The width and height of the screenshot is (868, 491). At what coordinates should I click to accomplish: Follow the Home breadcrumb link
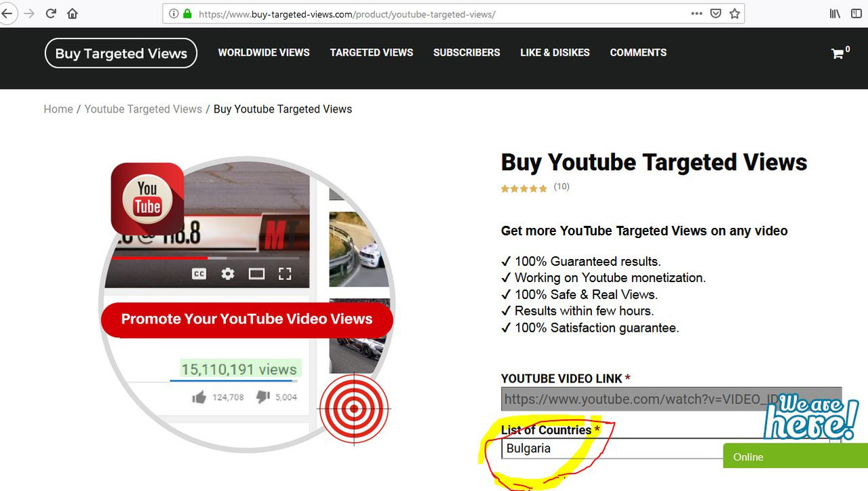point(58,109)
